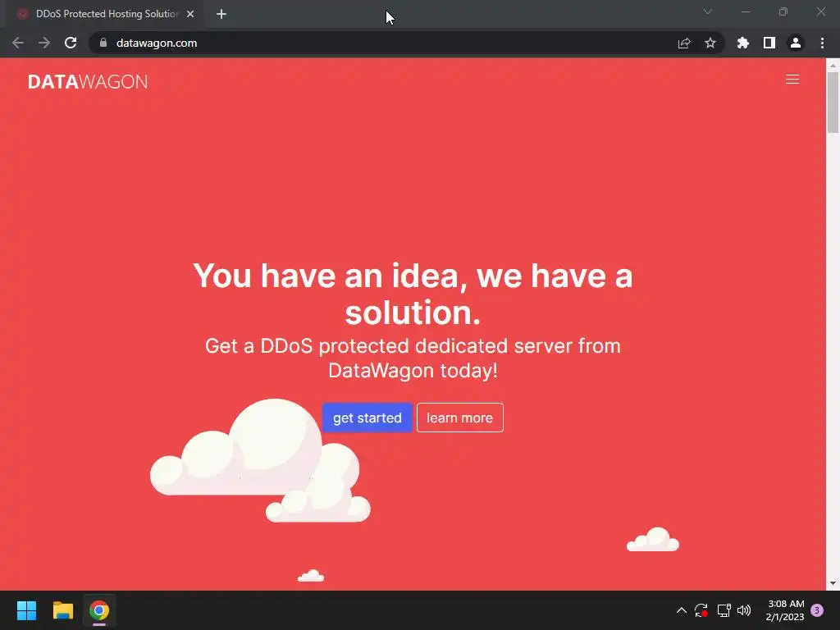Open the Windows Start menu
The width and height of the screenshot is (840, 630).
pyautogui.click(x=26, y=610)
